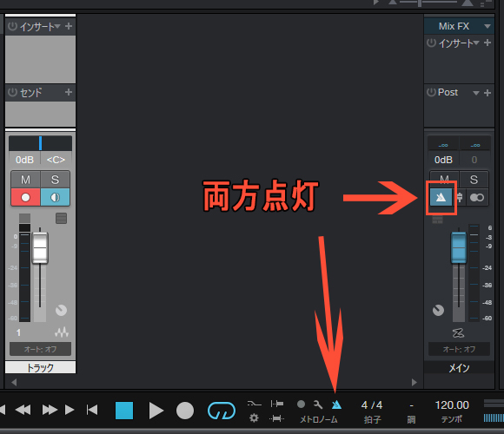The height and width of the screenshot is (434, 504).
Task: Open transport settings gear icon
Action: [x=254, y=418]
